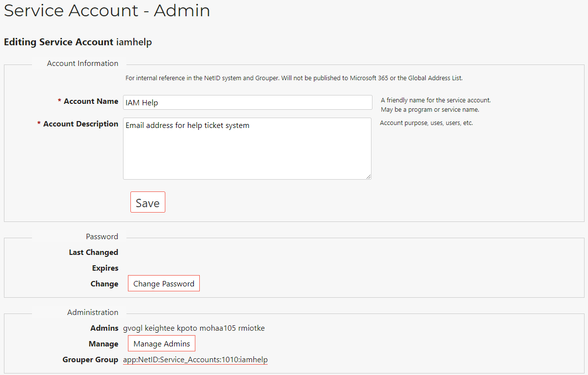Click the admin username rmiotke
This screenshot has width=588, height=375.
251,328
